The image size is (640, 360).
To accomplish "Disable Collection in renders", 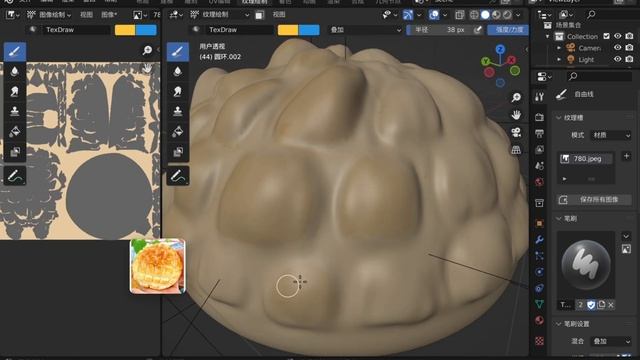I will tap(629, 36).
